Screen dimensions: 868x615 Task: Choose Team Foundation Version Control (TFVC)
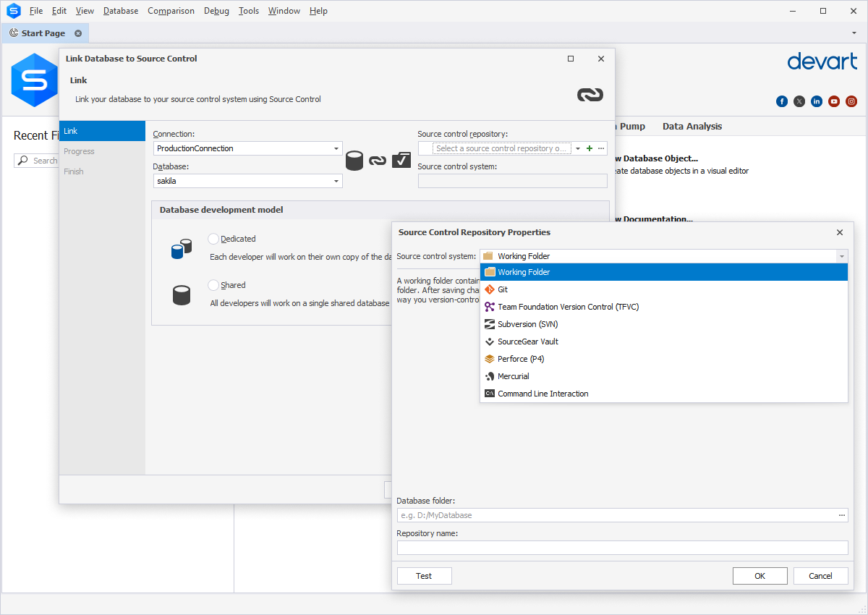pyautogui.click(x=568, y=307)
